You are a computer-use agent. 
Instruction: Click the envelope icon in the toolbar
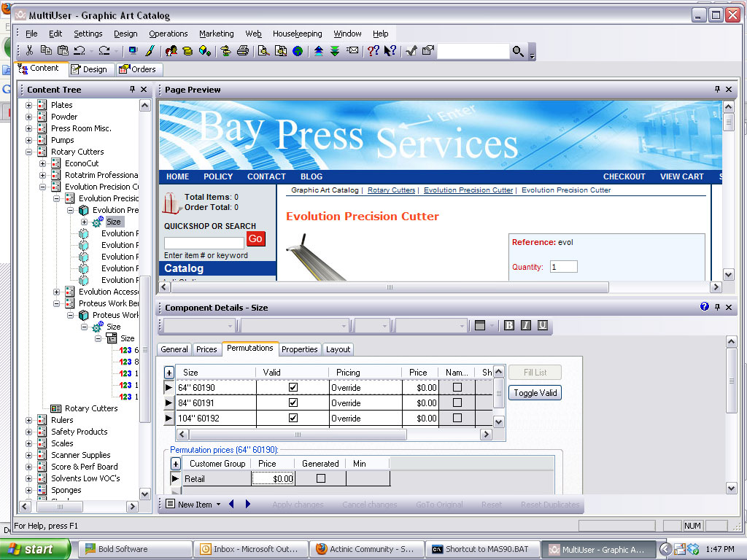coord(352,51)
